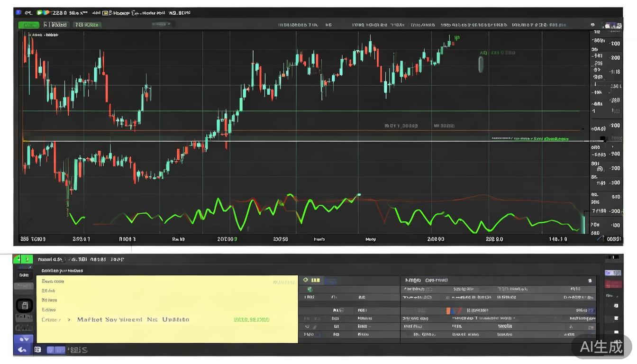Click the grey oval marker on the chart
The image size is (637, 364).
[x=481, y=64]
